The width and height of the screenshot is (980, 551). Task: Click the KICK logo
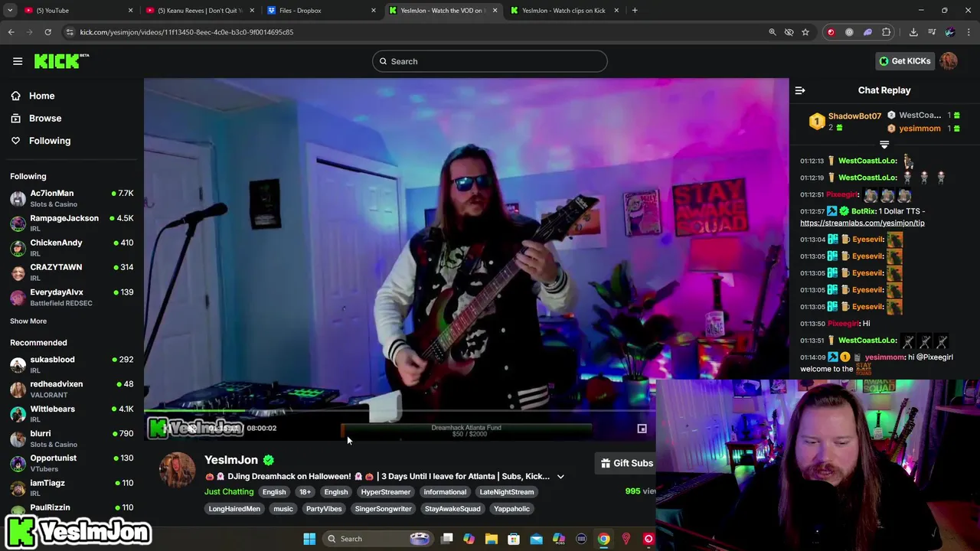click(x=61, y=61)
